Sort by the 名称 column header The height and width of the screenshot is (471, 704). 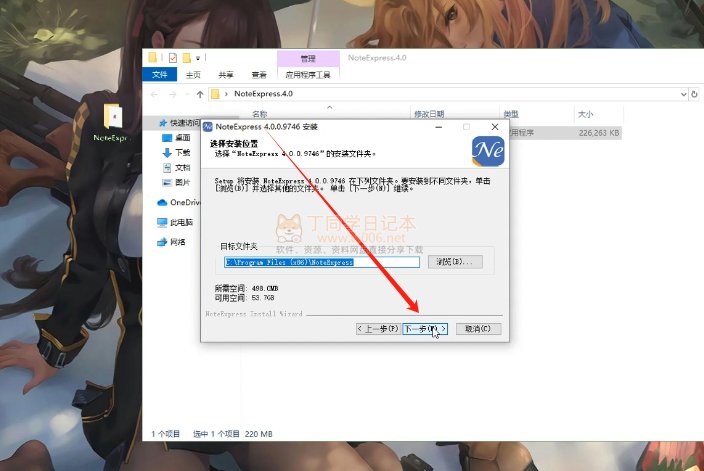tap(260, 114)
